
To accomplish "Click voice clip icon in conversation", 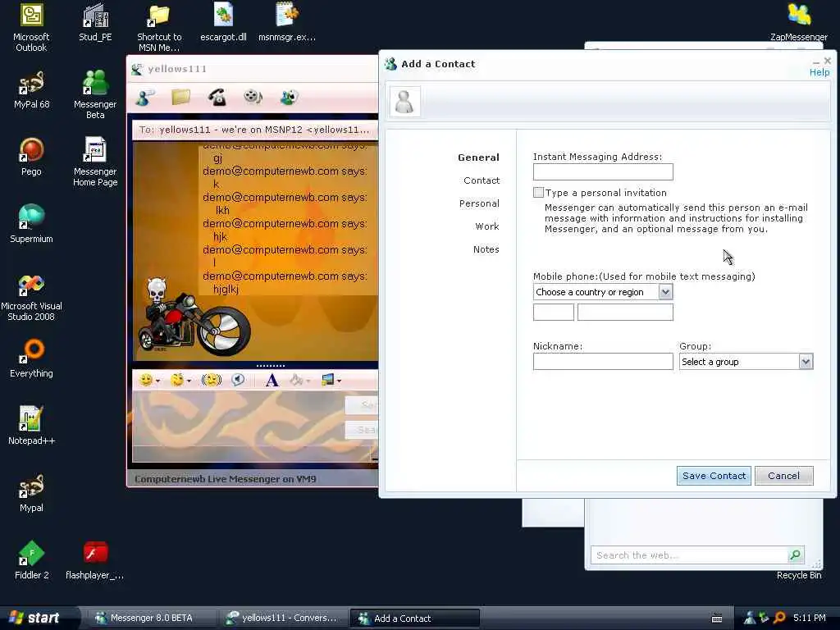I will coord(239,380).
